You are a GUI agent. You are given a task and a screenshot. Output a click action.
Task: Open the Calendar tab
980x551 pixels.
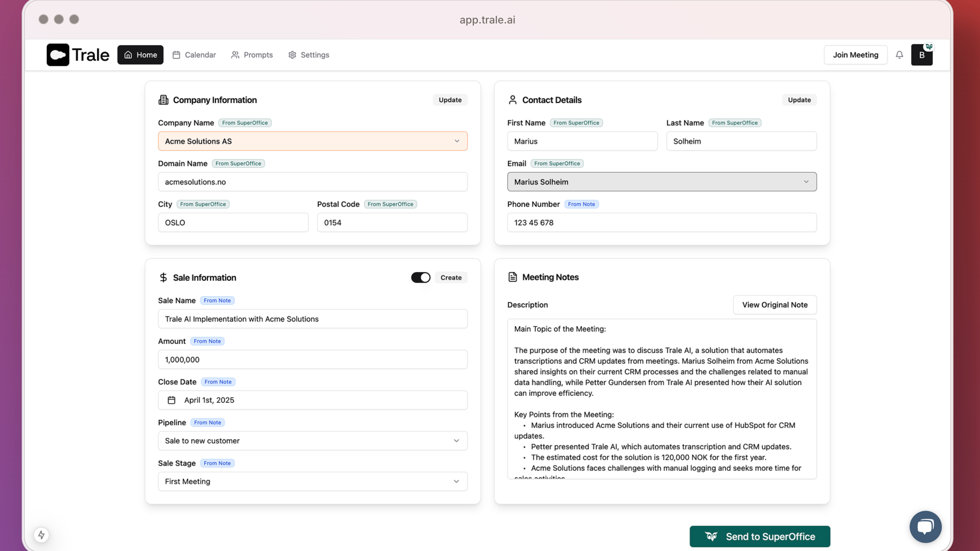point(194,55)
